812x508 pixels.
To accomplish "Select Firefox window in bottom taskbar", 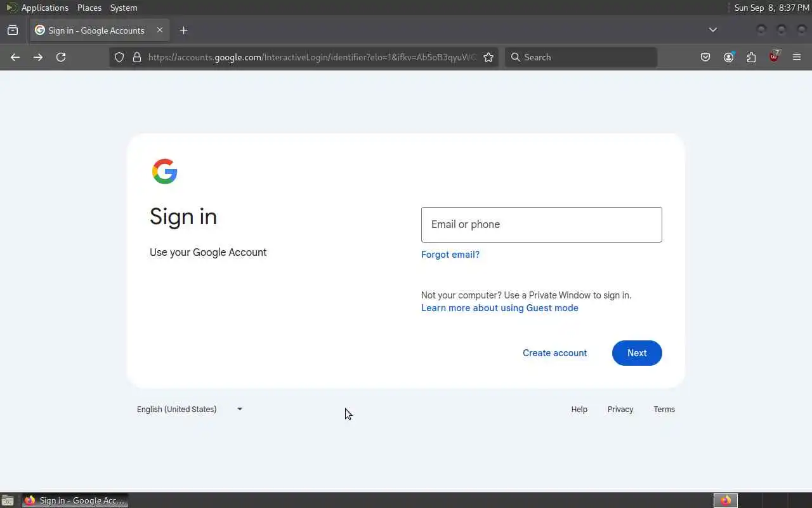I will click(x=75, y=500).
